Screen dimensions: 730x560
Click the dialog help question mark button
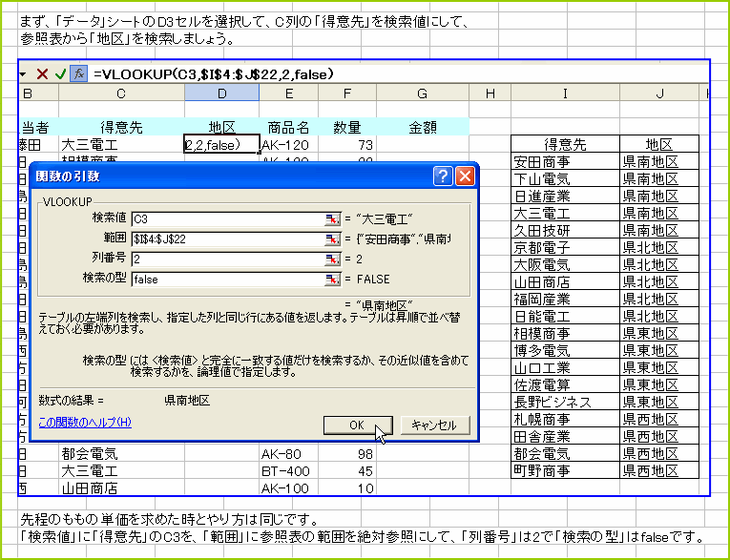(443, 176)
